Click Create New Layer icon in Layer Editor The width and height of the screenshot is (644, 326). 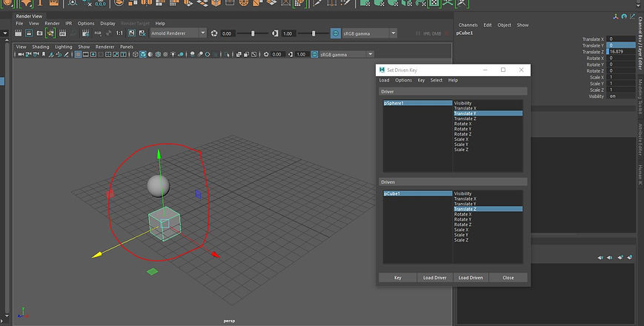620,257
